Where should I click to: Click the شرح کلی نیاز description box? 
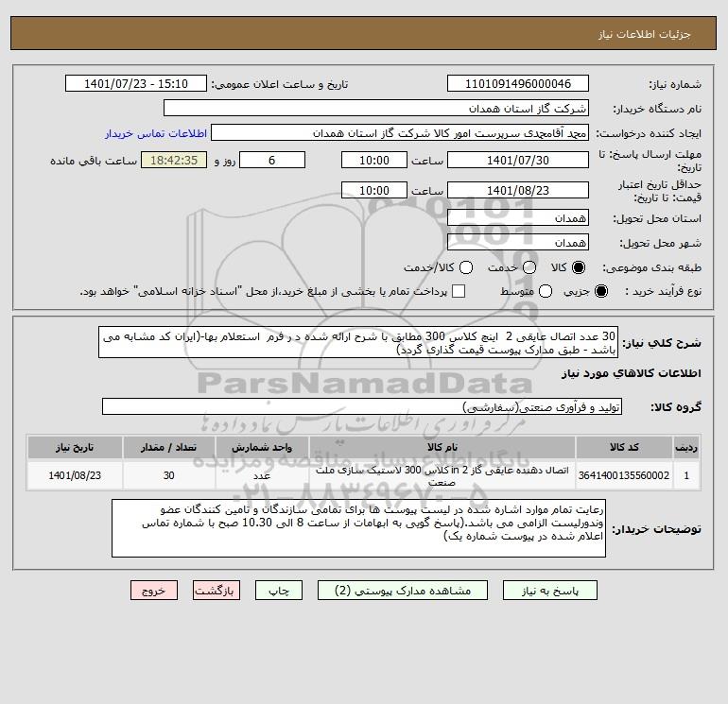point(358,342)
